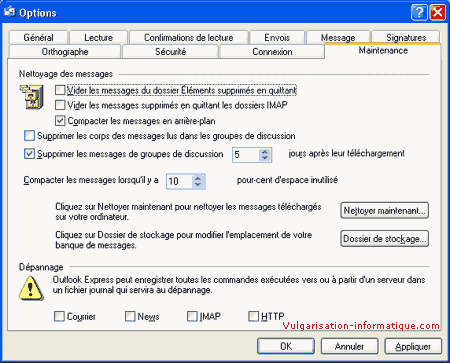This screenshot has height=363, width=450.
Task: Click the help question mark button
Action: [419, 13]
